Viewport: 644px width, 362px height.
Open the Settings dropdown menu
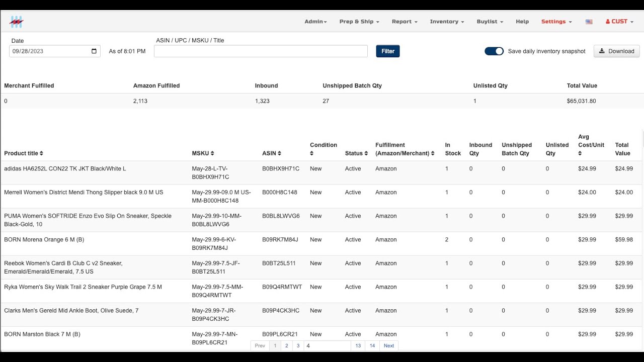[556, 22]
